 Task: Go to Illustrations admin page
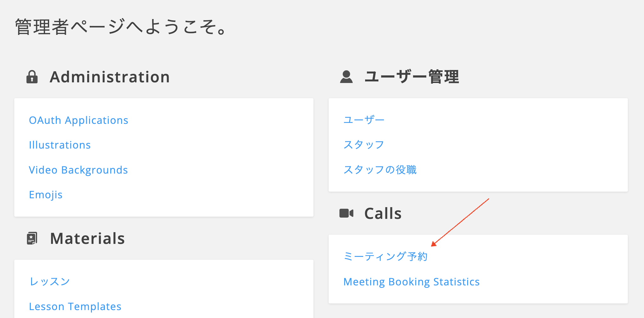point(60,145)
